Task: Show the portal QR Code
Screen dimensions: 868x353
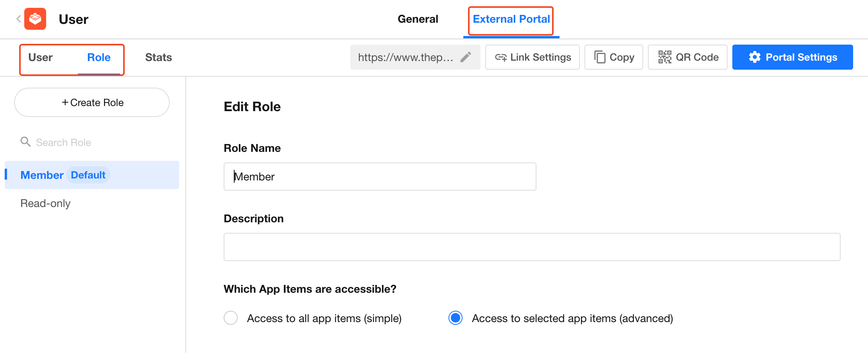Action: pos(687,57)
